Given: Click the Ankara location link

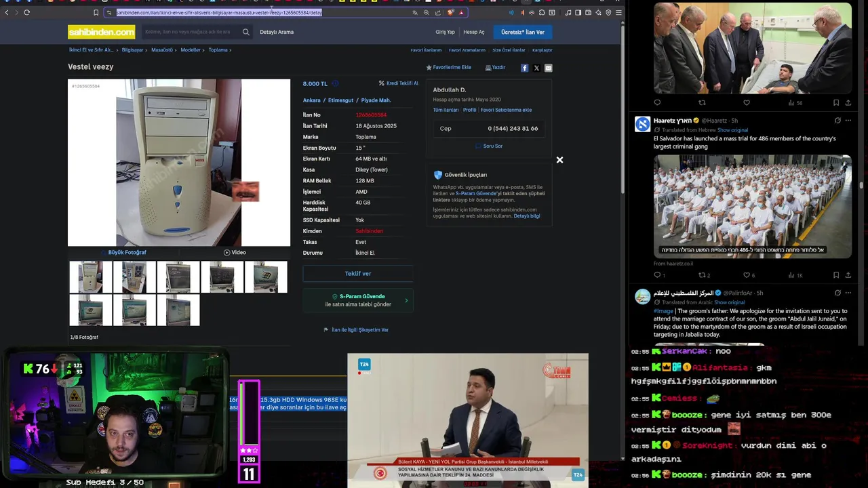Looking at the screenshot, I should (x=311, y=100).
